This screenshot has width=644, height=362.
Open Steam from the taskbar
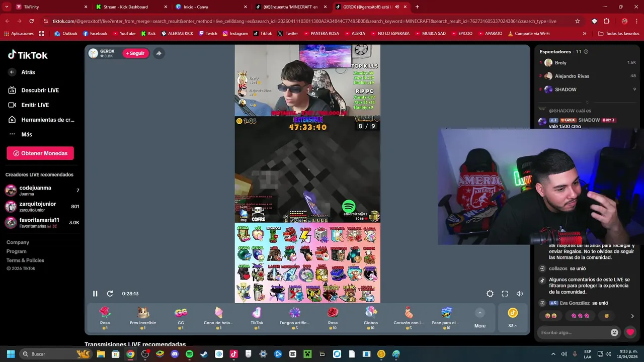click(204, 354)
